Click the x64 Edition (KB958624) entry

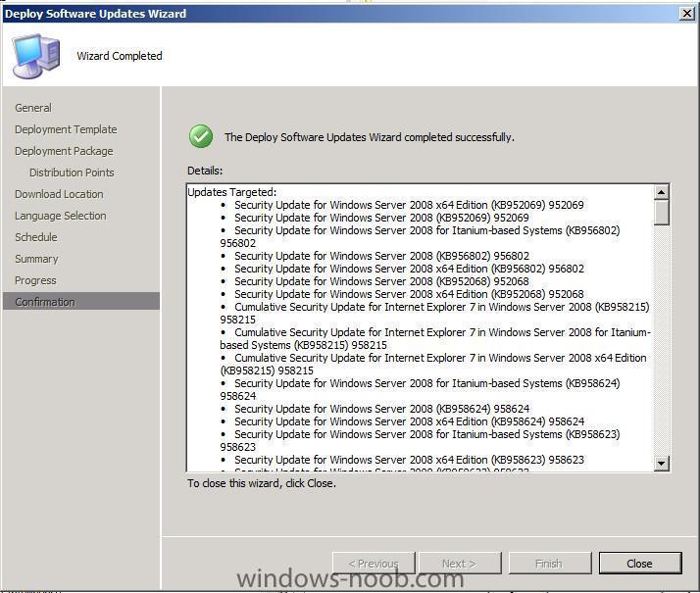point(409,421)
